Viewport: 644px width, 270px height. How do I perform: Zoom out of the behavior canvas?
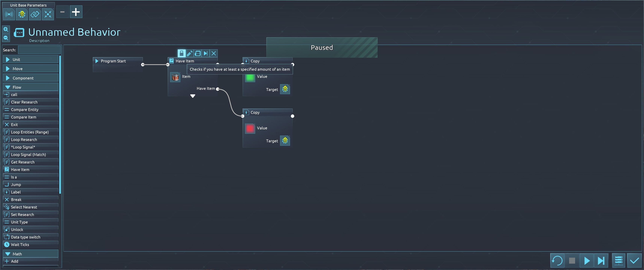(6, 38)
